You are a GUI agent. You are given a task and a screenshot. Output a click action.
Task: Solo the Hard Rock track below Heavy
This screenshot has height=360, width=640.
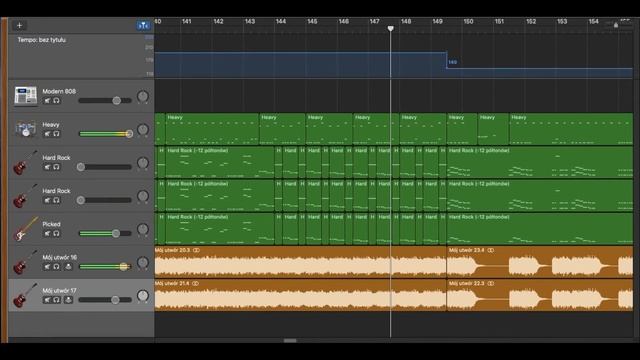[x=56, y=167]
